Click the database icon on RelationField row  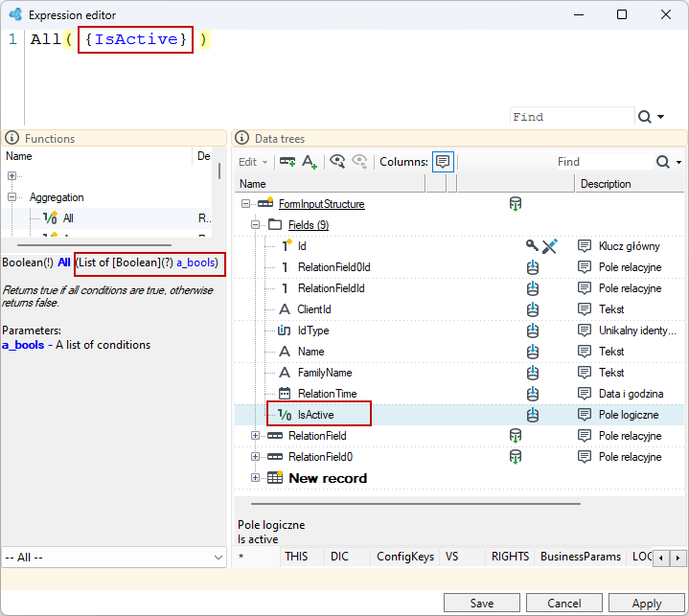click(515, 436)
